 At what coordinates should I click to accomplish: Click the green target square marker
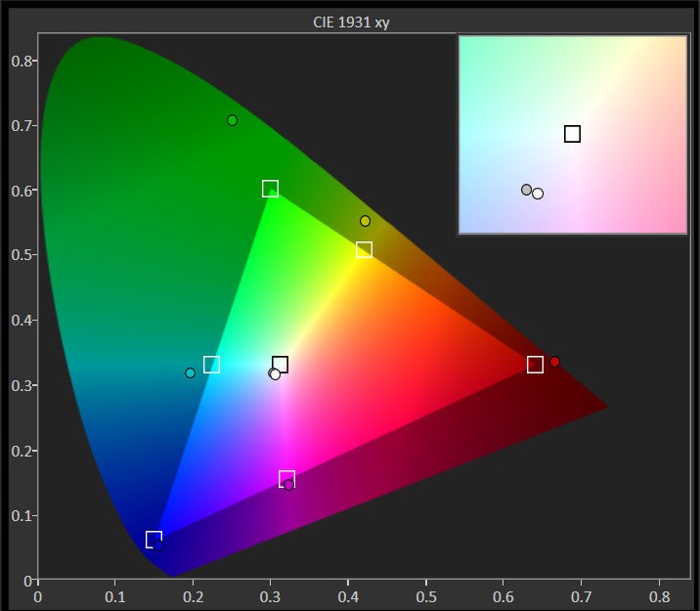[x=270, y=189]
